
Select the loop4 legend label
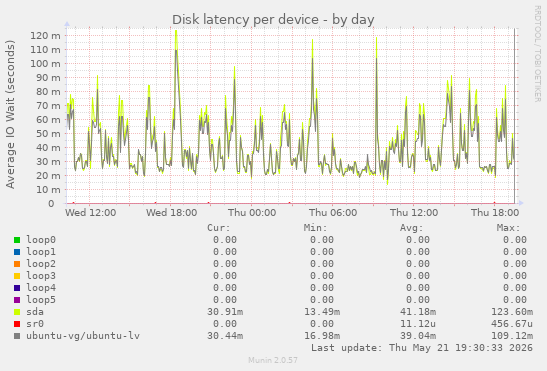click(x=41, y=288)
